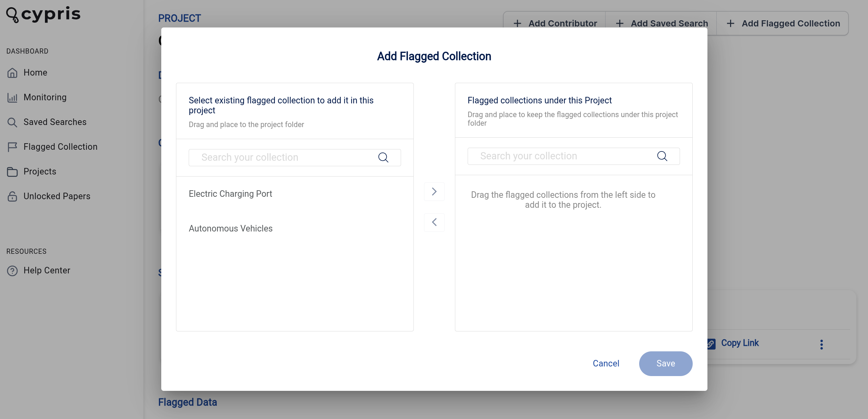Select the Autonomous Vehicles collection
This screenshot has height=419, width=868.
(x=231, y=228)
